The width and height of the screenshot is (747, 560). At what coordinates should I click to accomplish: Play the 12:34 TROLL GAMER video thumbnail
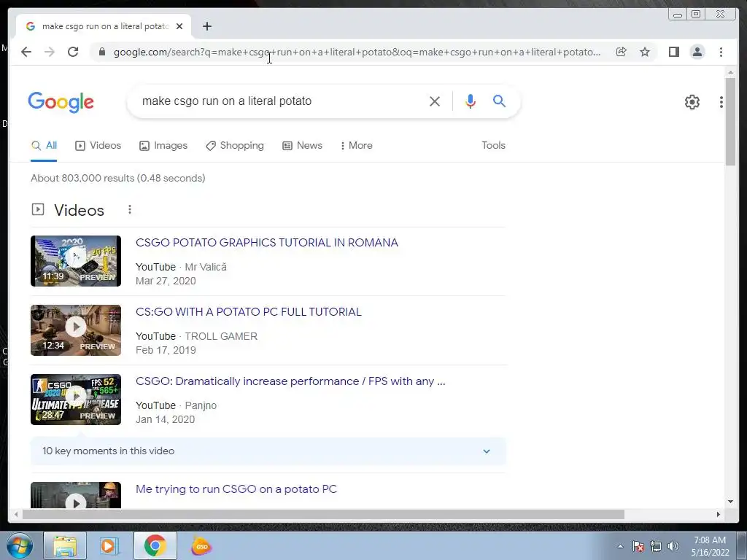pyautogui.click(x=76, y=330)
